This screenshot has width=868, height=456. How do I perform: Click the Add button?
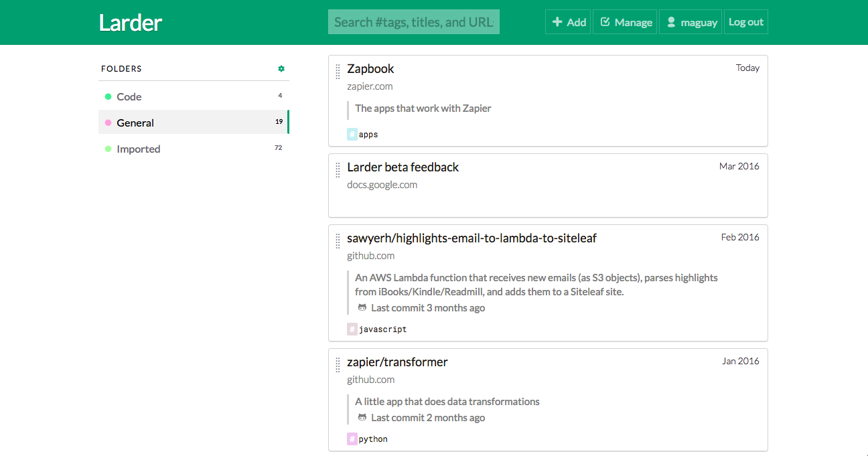[x=568, y=22]
